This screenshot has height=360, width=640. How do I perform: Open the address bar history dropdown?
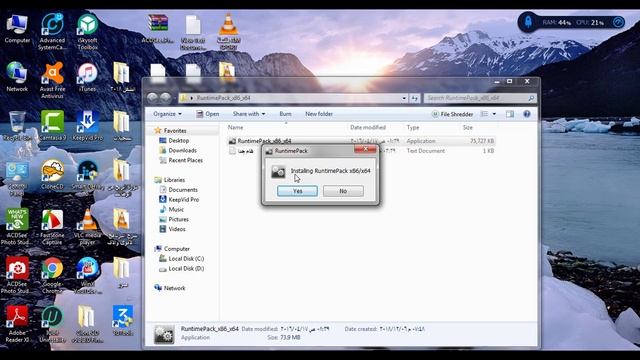[x=404, y=98]
